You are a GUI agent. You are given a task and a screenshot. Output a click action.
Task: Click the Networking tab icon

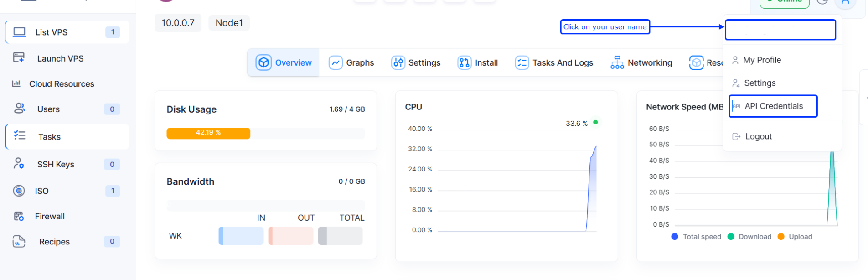617,62
